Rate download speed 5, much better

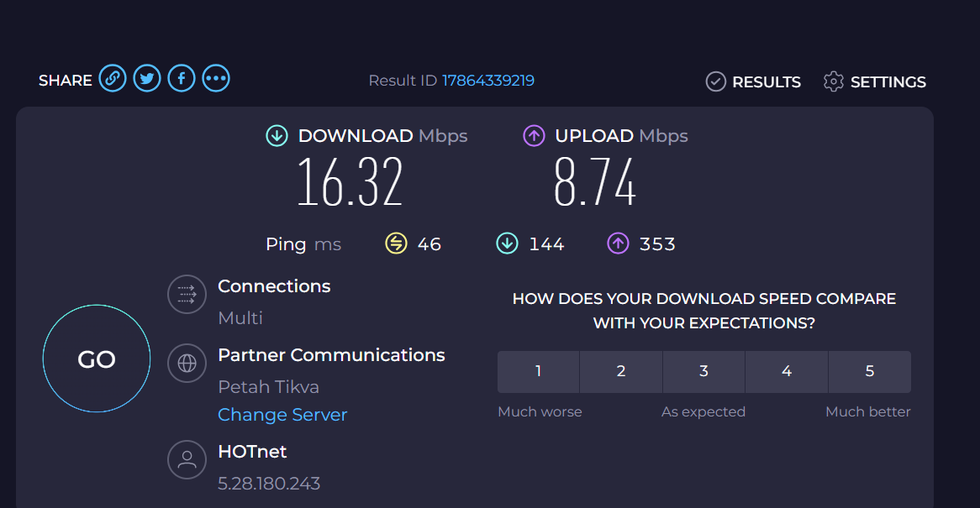pyautogui.click(x=869, y=371)
